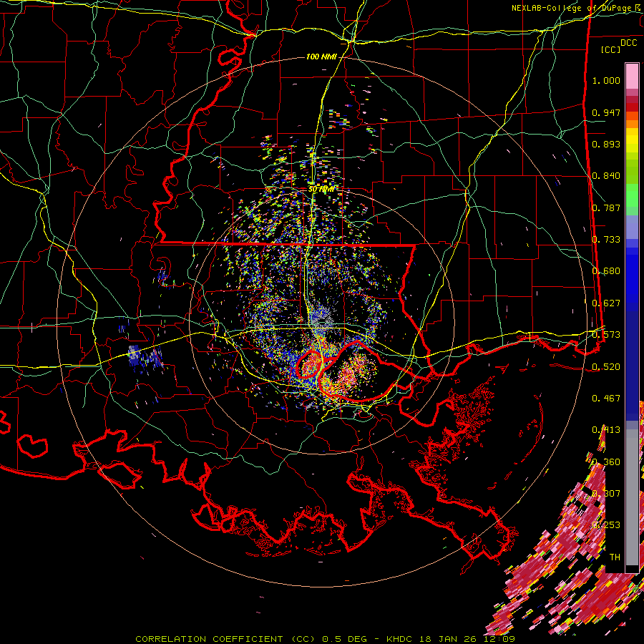Pick the dark red swatch near 0.947
This screenshot has width=644, height=644.
pyautogui.click(x=632, y=107)
